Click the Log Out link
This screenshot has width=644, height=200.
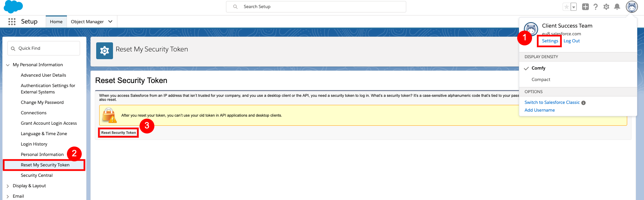[571, 41]
